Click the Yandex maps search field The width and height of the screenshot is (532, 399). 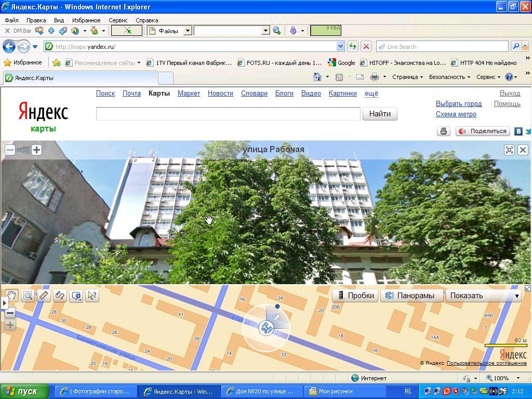[228, 114]
